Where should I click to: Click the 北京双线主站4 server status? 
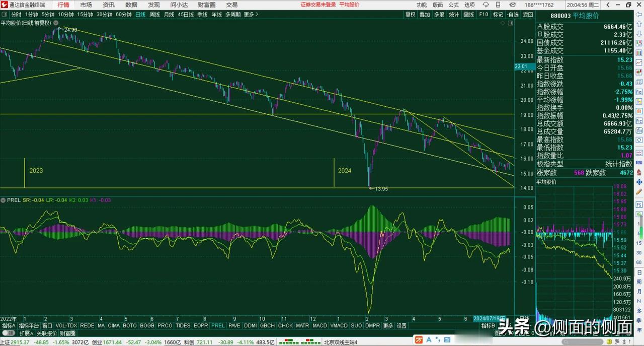(x=341, y=342)
